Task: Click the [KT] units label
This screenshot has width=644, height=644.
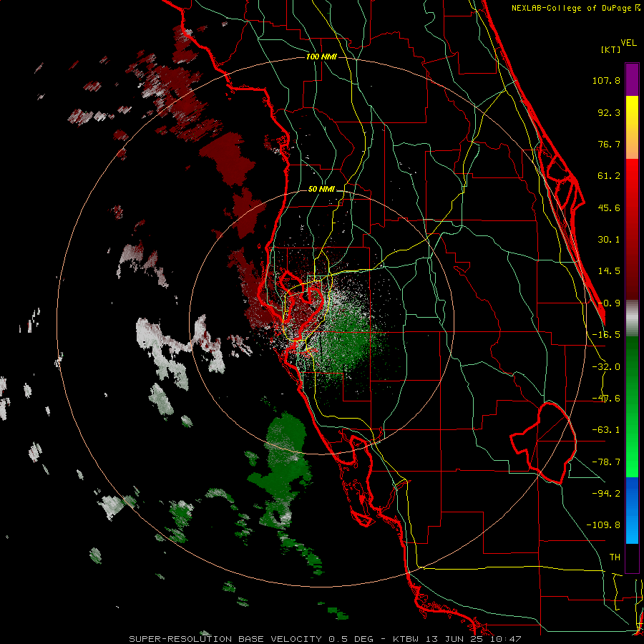Action: pyautogui.click(x=611, y=49)
